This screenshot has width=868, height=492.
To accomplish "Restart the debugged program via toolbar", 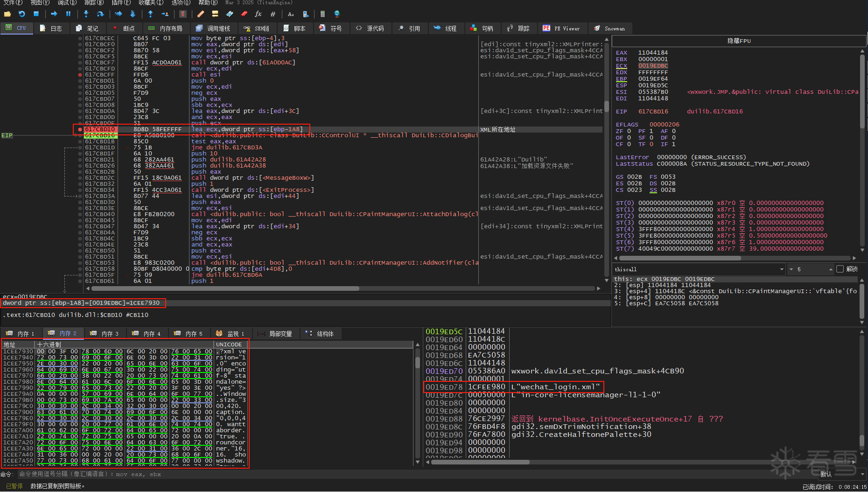I will pyautogui.click(x=21, y=14).
